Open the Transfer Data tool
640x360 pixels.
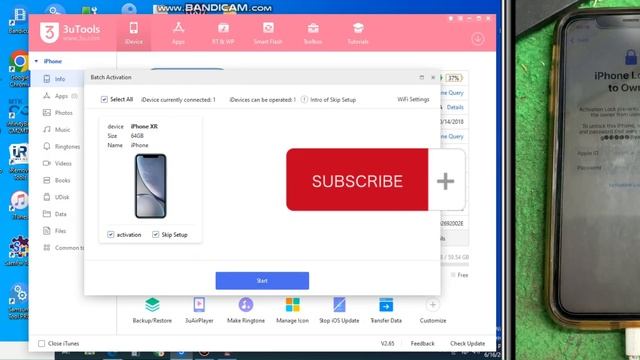pyautogui.click(x=386, y=311)
